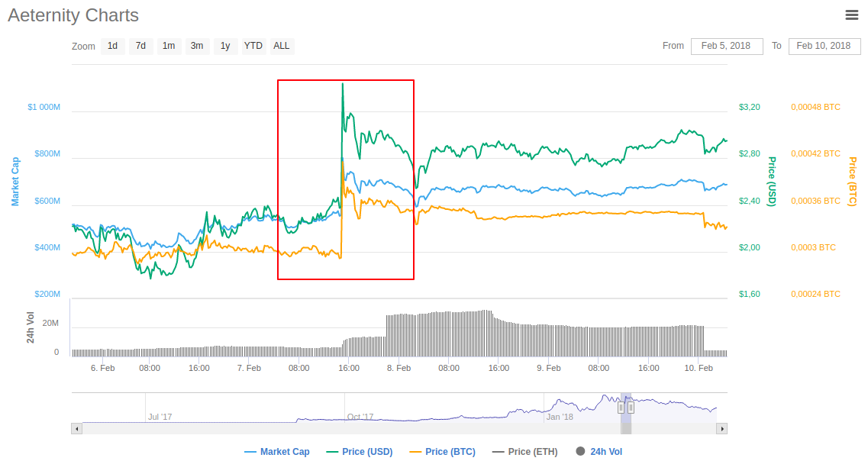Click the 20M volume axis label

(x=50, y=323)
